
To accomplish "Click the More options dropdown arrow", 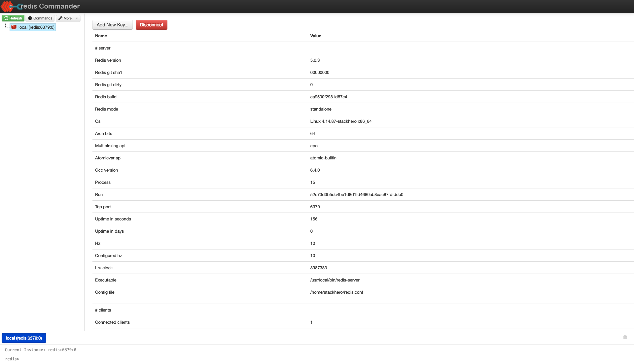I will point(77,18).
